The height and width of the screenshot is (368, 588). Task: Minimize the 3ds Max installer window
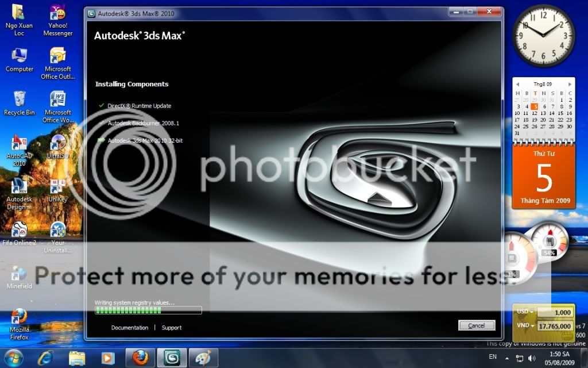tap(456, 12)
